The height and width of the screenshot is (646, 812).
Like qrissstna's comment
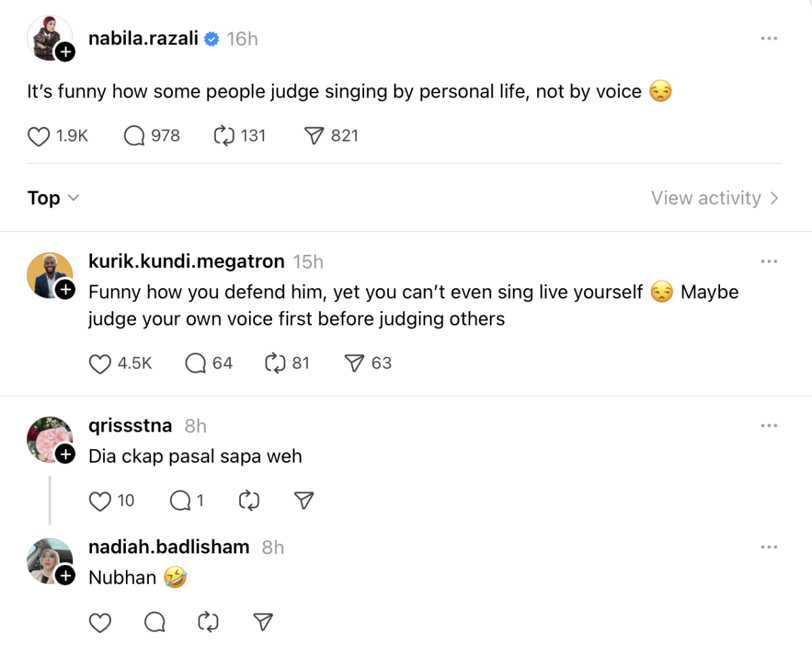coord(100,501)
